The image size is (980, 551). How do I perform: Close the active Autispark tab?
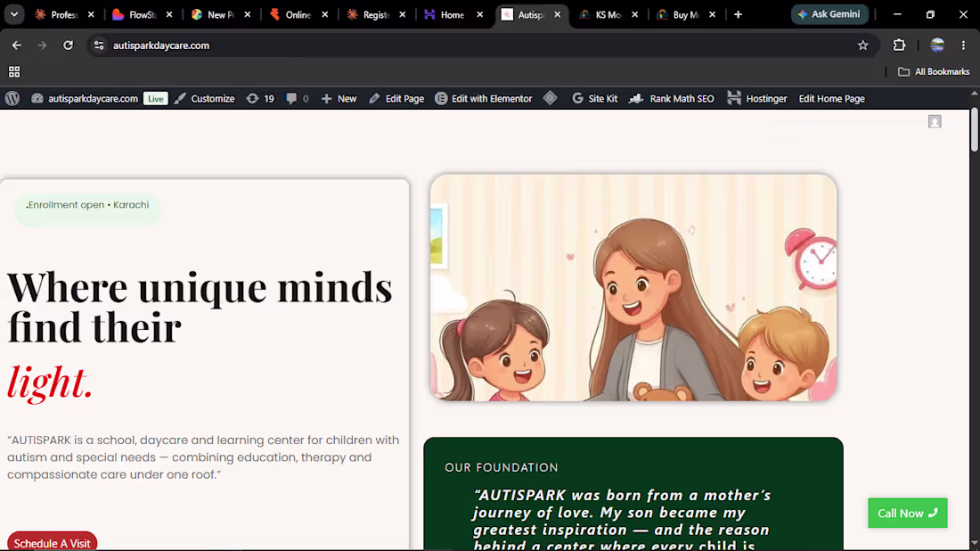pyautogui.click(x=557, y=14)
